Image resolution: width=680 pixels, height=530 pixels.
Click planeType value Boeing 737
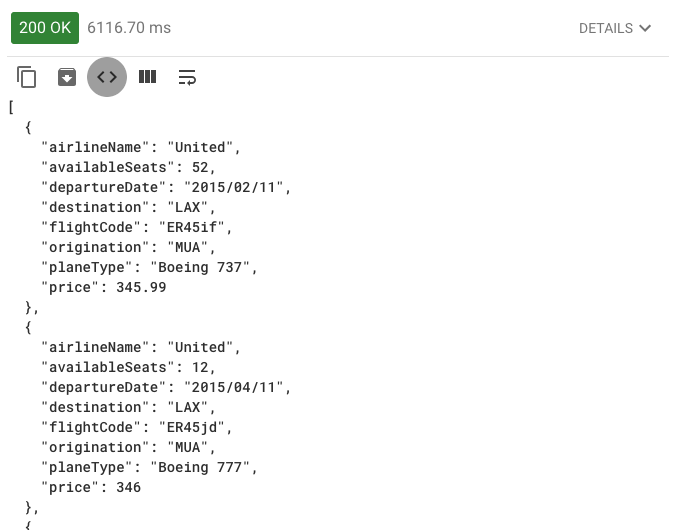coord(200,267)
